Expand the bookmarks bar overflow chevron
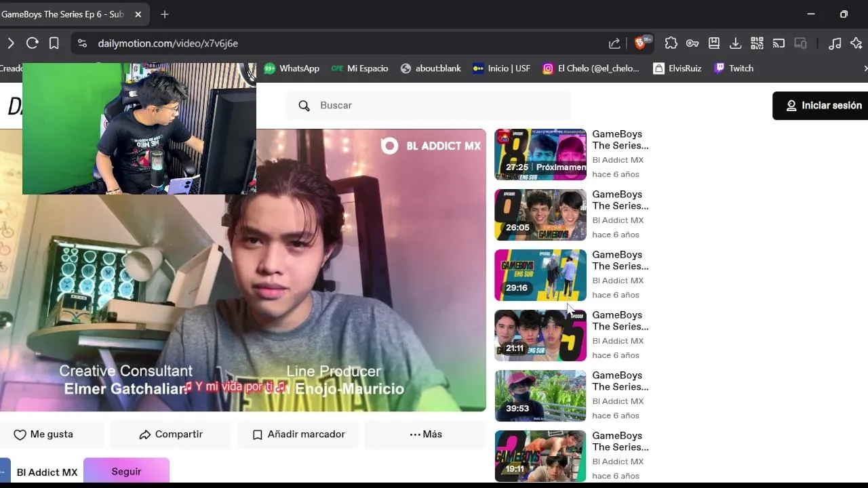The image size is (868, 488). 865,68
